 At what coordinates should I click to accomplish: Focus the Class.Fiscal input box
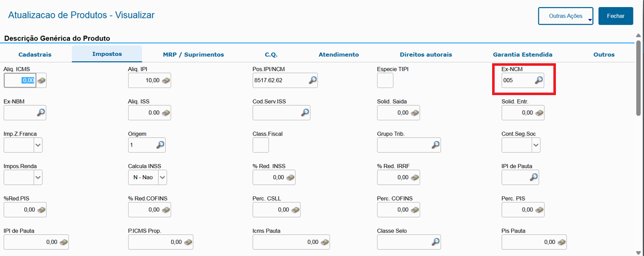(261, 145)
